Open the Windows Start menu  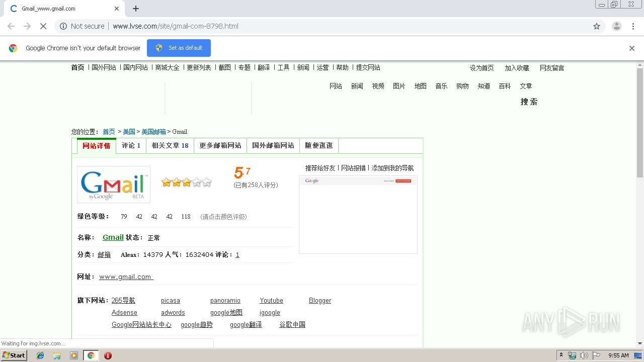point(14,355)
